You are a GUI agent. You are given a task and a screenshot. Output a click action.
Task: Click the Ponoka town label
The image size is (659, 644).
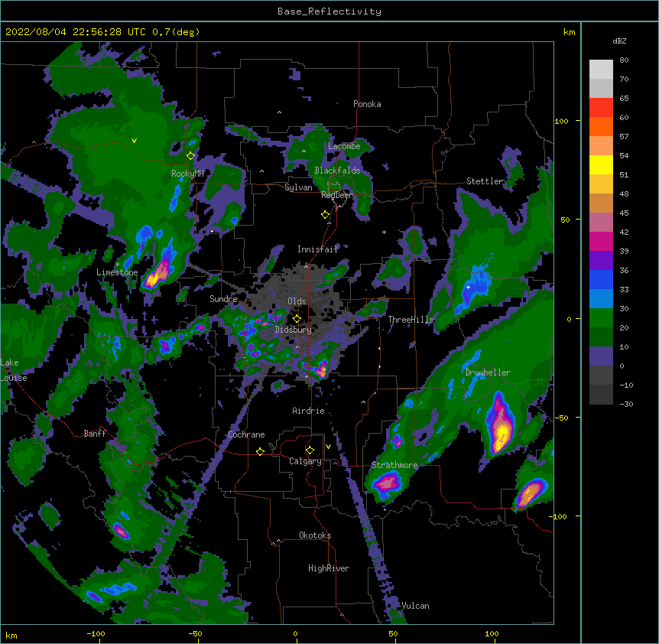pyautogui.click(x=367, y=104)
